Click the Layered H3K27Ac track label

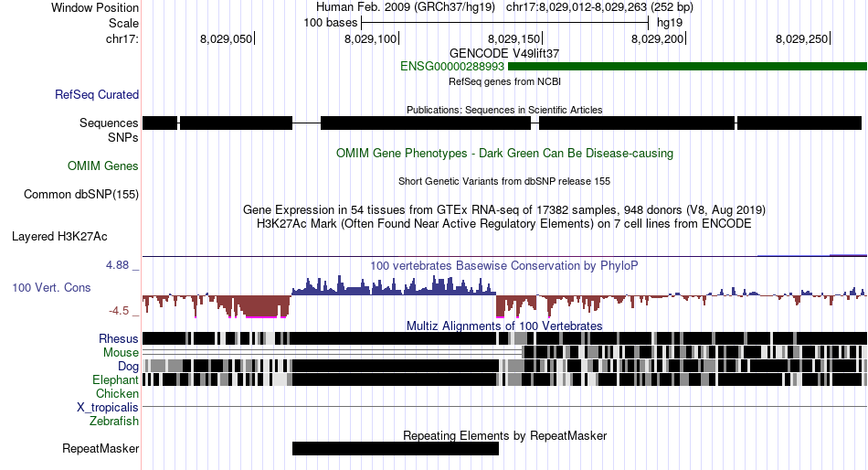[x=59, y=237]
